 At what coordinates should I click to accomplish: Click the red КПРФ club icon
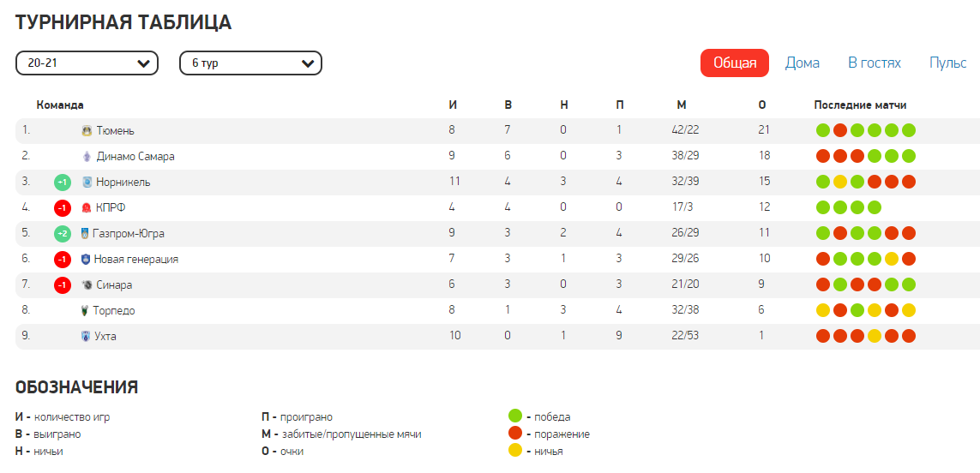(x=87, y=208)
